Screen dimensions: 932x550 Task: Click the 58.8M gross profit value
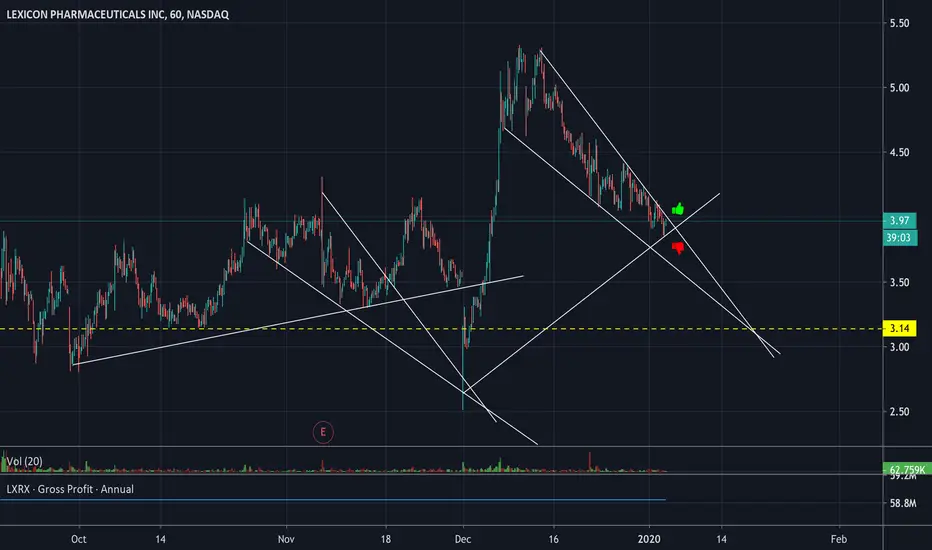tap(903, 503)
